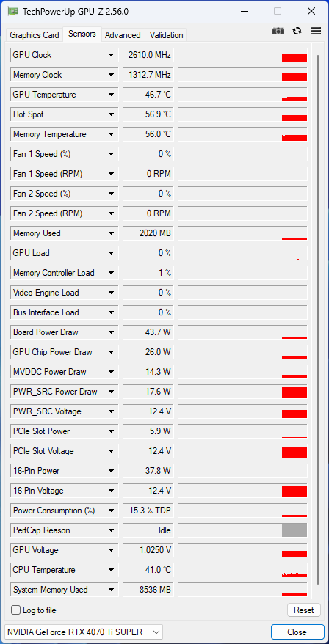Enable the Log to file checkbox
The image size is (329, 644).
15,610
